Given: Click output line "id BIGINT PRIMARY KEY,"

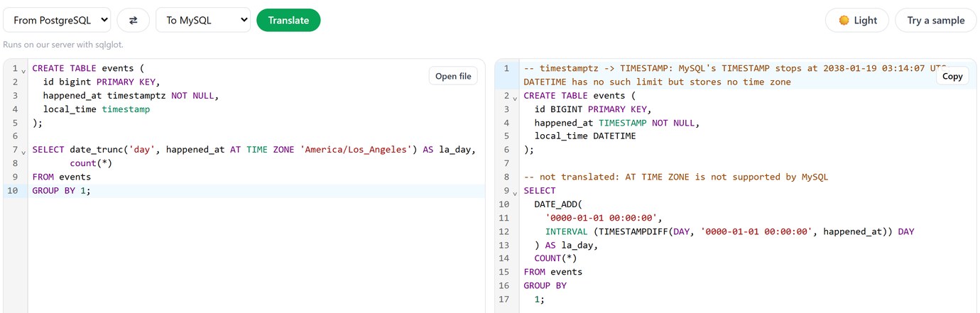Looking at the screenshot, I should coord(593,109).
